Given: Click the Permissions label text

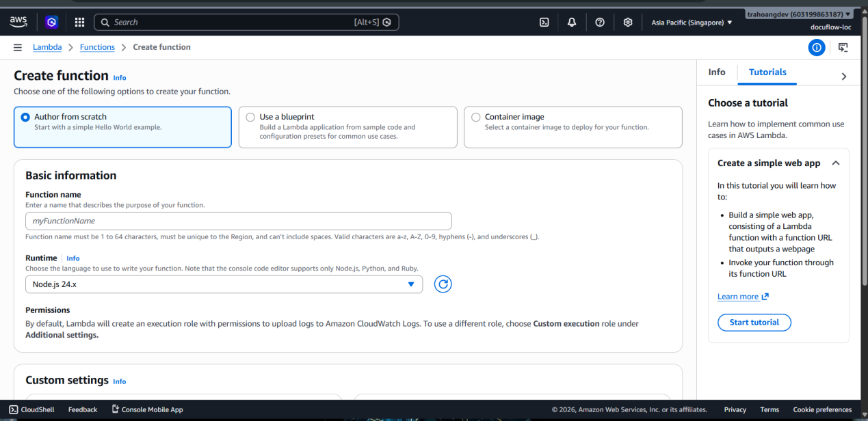Looking at the screenshot, I should click(48, 310).
